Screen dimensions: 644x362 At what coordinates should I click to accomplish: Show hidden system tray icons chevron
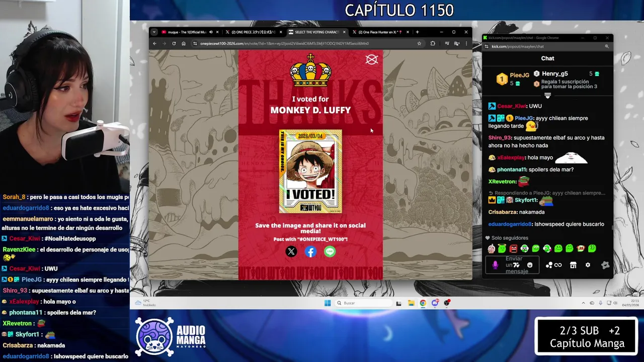(x=584, y=303)
